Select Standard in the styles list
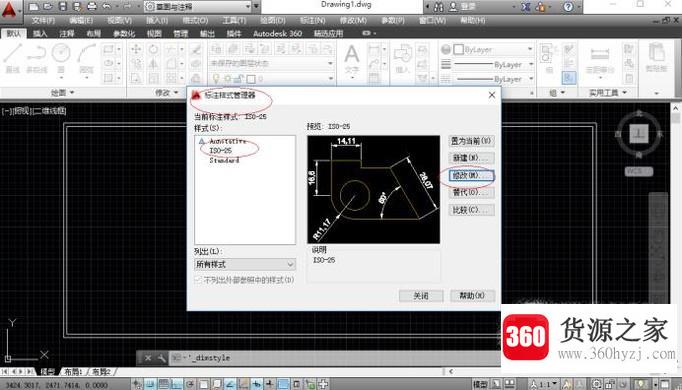682x390 pixels. pos(224,160)
